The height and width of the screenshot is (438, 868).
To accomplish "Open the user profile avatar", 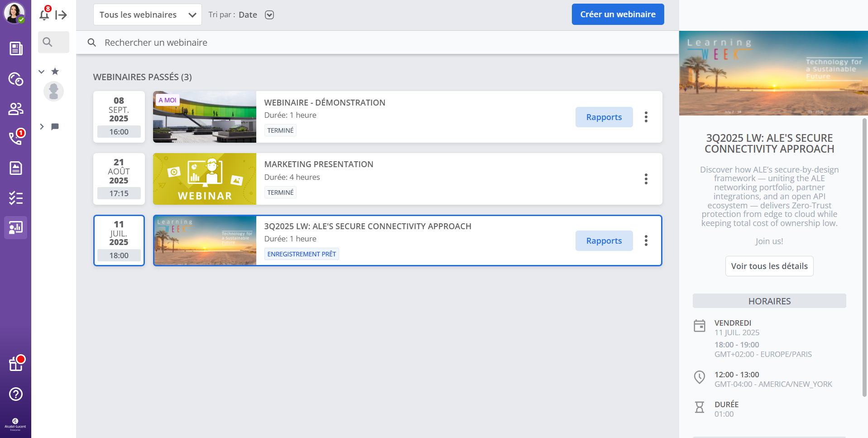I will (x=14, y=13).
